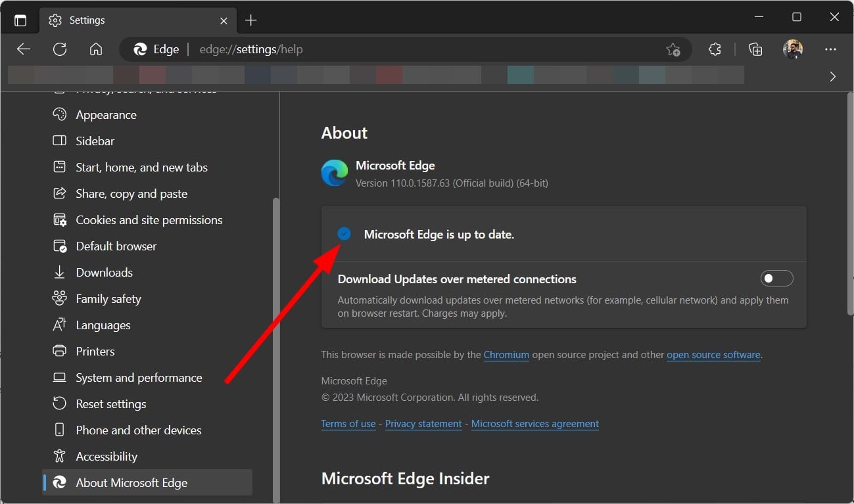This screenshot has height=504, width=854.
Task: Click the tab actions menu icon
Action: click(x=20, y=20)
